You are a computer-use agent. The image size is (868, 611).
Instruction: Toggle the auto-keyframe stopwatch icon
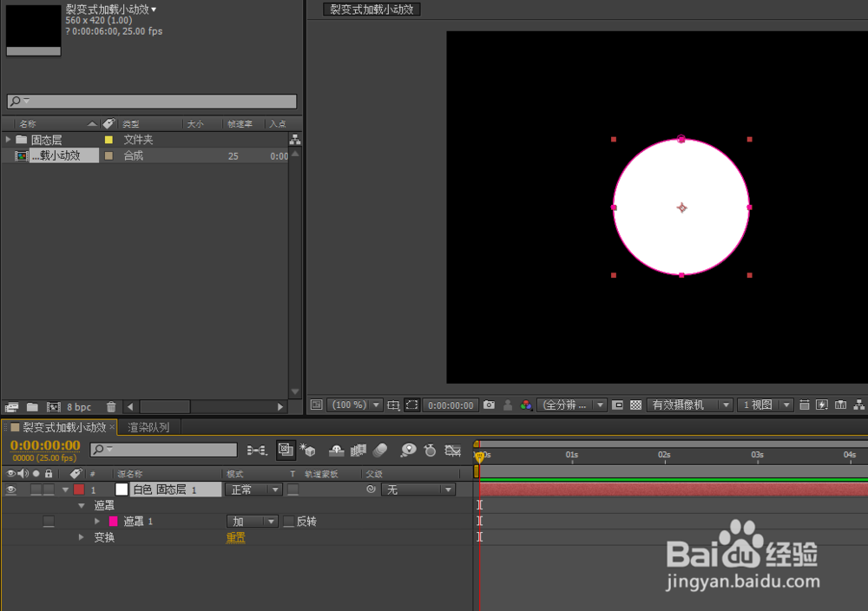coord(430,450)
